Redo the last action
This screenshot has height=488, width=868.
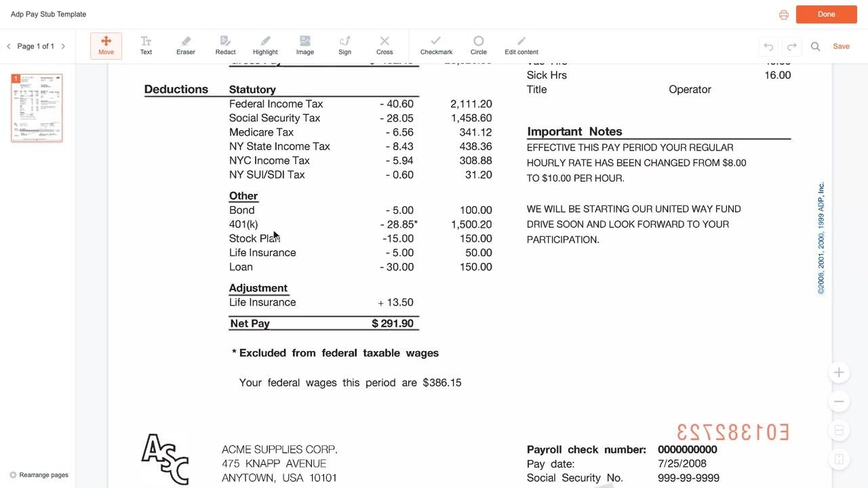[x=791, y=47]
